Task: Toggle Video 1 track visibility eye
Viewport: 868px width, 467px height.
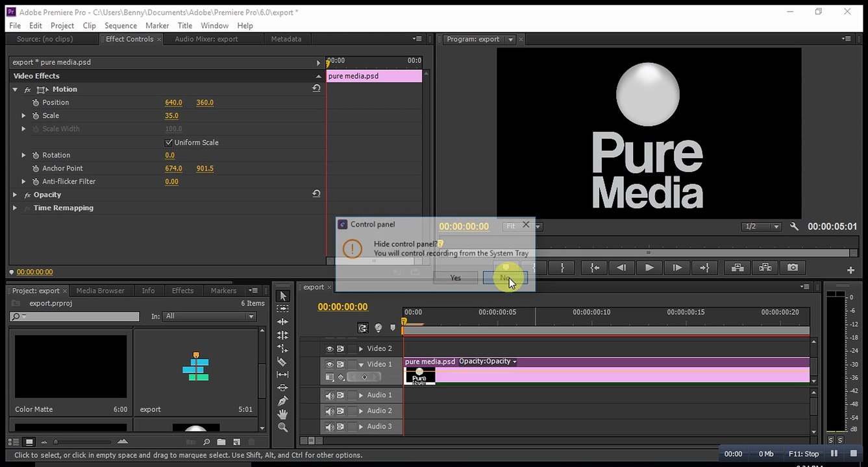Action: [x=329, y=365]
